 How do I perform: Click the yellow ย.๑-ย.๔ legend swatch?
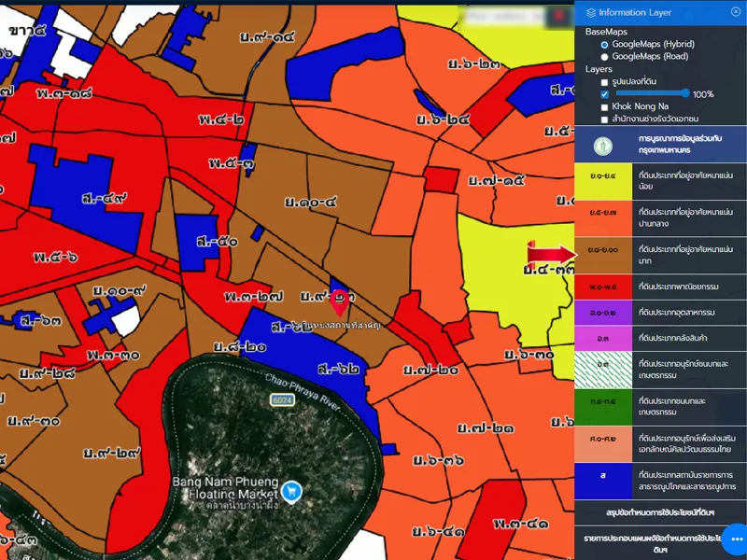coord(603,174)
